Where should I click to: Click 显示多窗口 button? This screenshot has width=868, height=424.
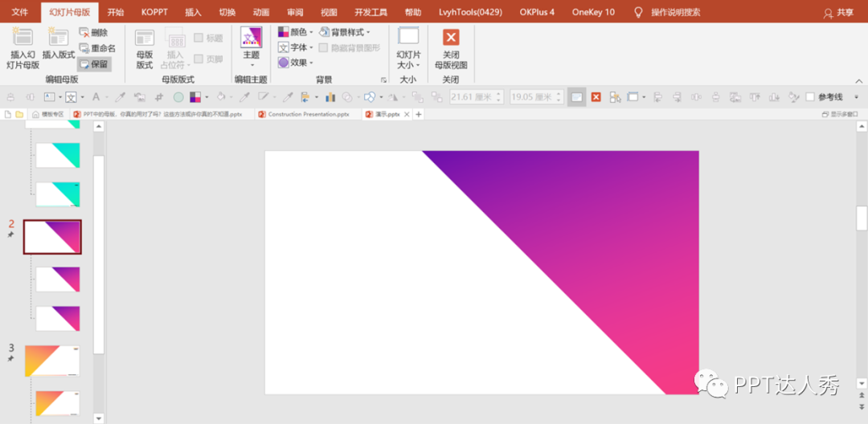pyautogui.click(x=840, y=114)
